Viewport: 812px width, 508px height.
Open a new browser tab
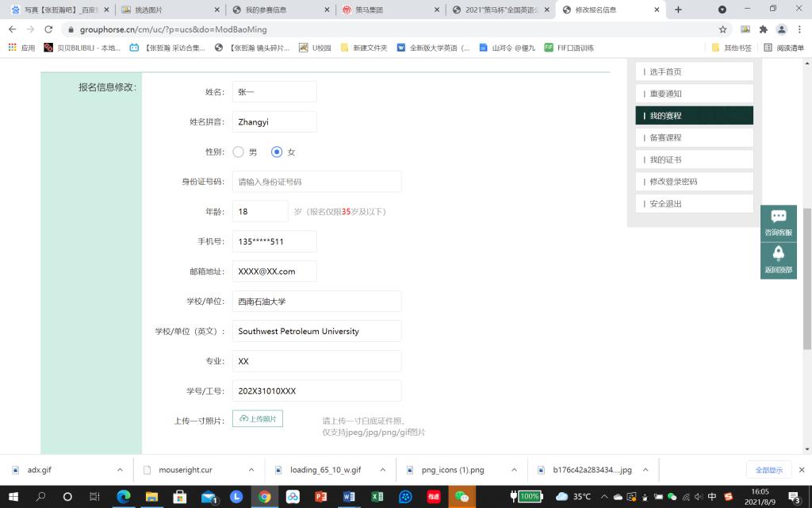pyautogui.click(x=678, y=10)
